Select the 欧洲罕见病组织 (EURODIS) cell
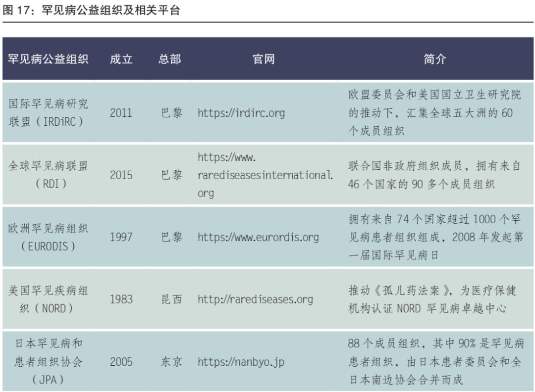535x392 pixels. tap(48, 237)
